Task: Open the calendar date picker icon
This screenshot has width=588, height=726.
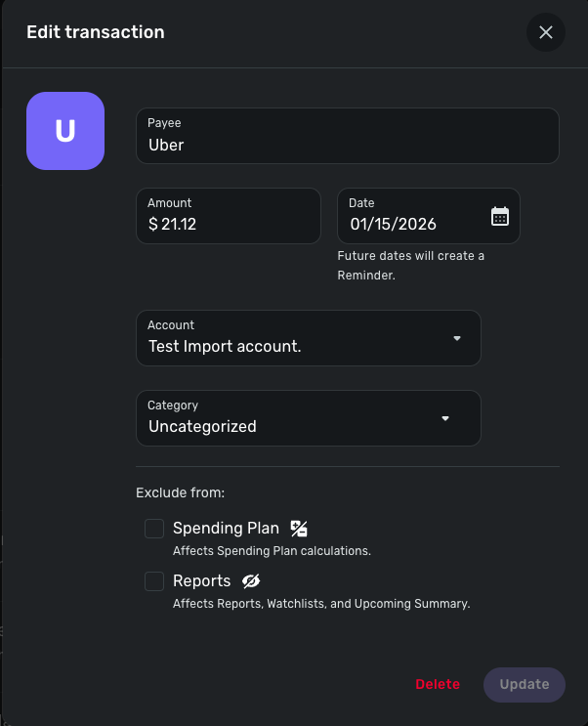Action: 500,216
